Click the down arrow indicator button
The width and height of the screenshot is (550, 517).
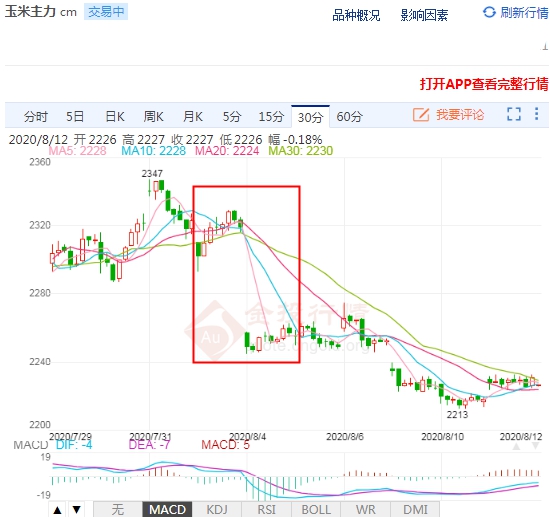click(76, 510)
